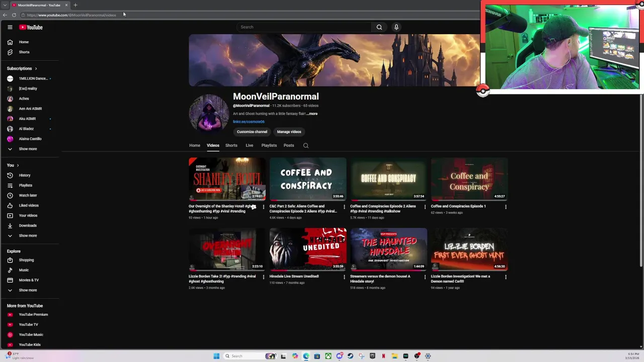Expand channel description with ...more

click(x=312, y=114)
